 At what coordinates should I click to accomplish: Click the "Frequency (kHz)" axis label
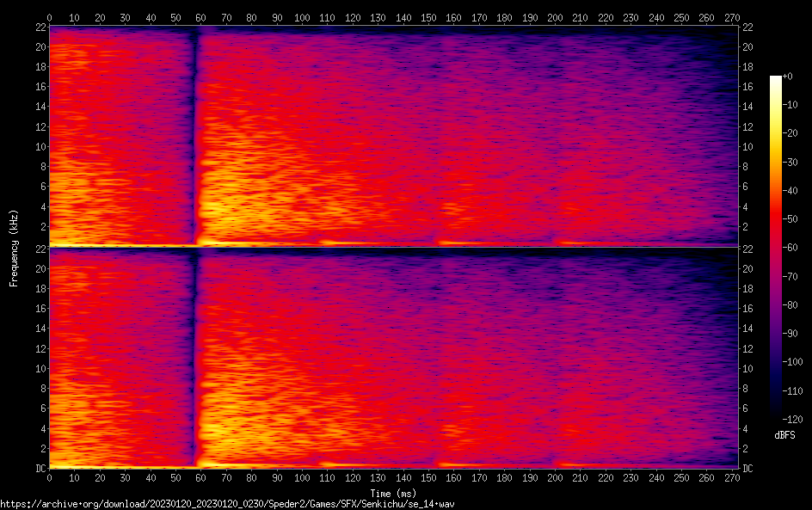click(14, 248)
